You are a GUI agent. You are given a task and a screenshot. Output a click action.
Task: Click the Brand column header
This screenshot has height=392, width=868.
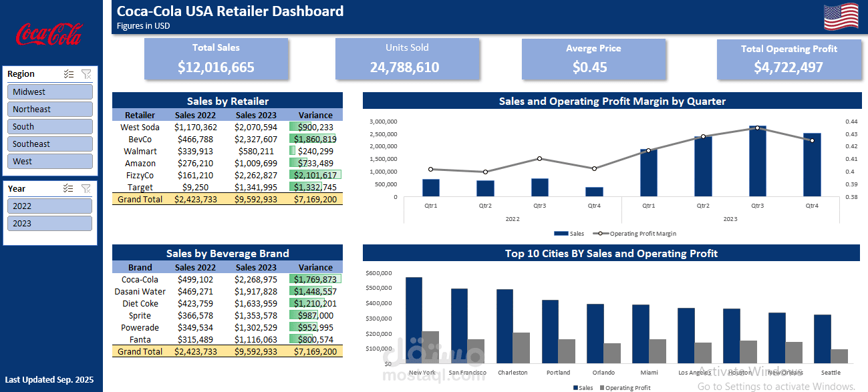tap(140, 267)
